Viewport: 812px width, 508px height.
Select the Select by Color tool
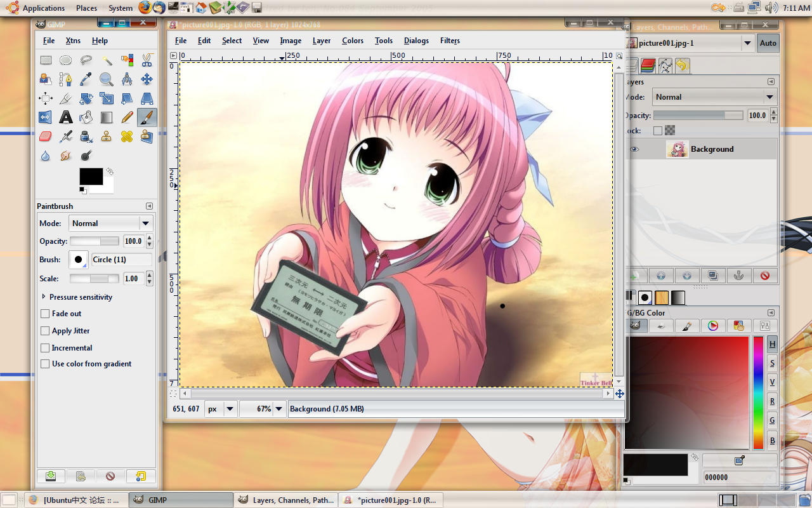coord(127,60)
